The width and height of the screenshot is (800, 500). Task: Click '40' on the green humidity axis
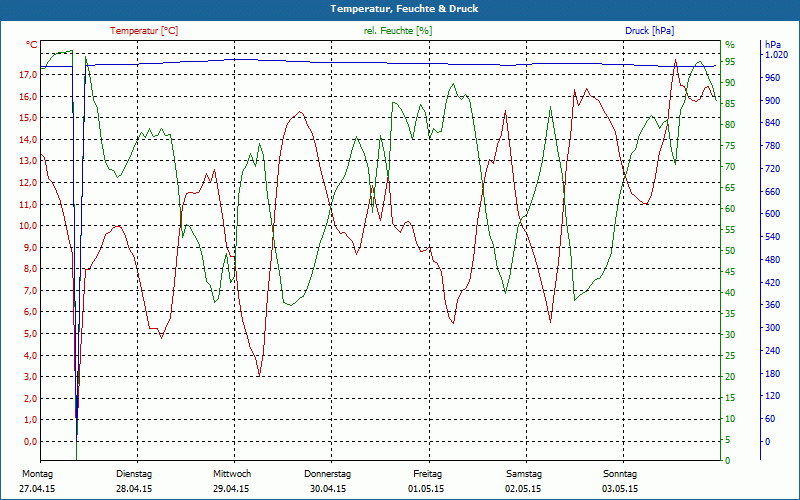pyautogui.click(x=730, y=293)
